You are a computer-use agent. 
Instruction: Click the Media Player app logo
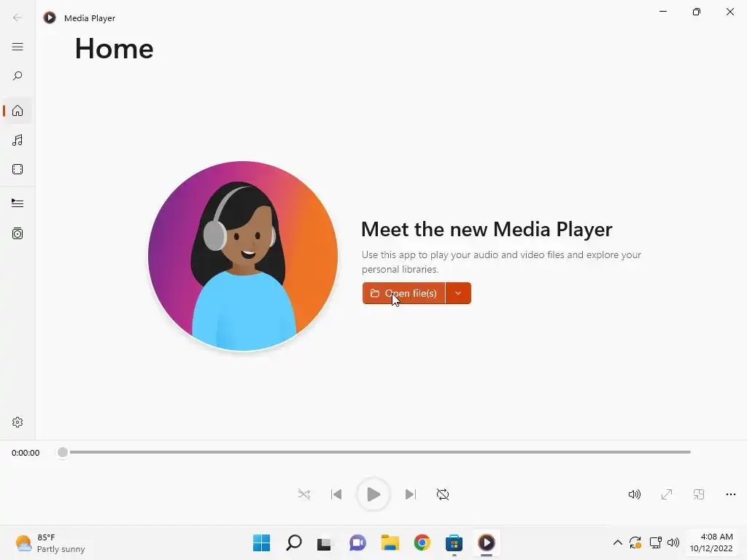tap(50, 17)
